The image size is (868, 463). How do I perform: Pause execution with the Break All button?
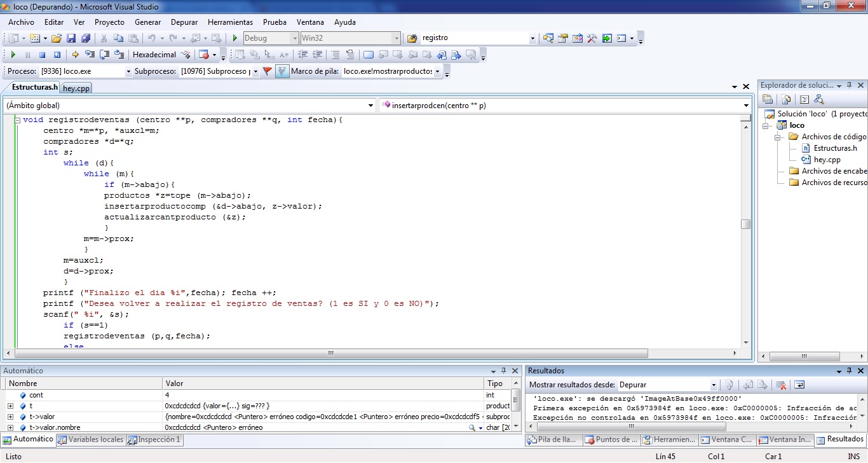pyautogui.click(x=27, y=55)
